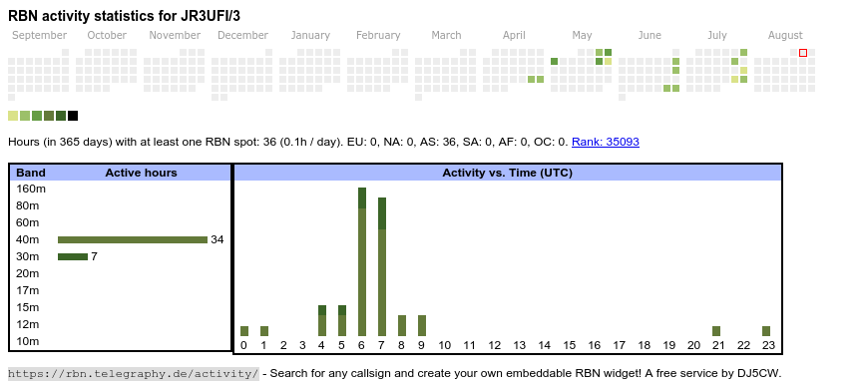Screen dimensions: 868x389
Task: Select the red-outlined day cell in August
Action: (x=803, y=53)
